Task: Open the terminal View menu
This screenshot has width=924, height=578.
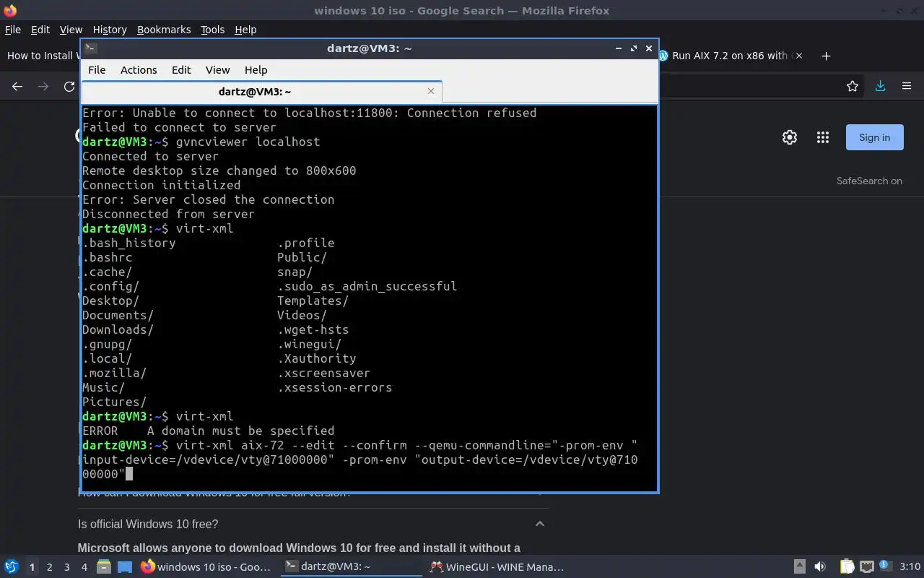Action: (x=217, y=70)
